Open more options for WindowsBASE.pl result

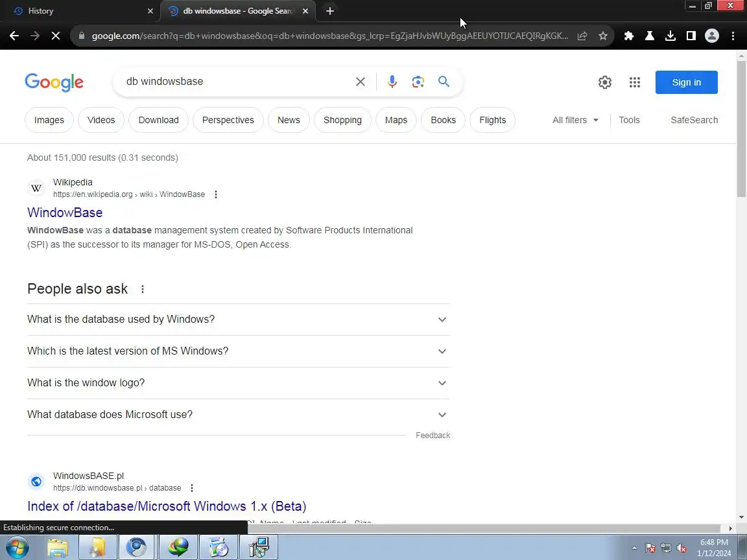(x=191, y=488)
